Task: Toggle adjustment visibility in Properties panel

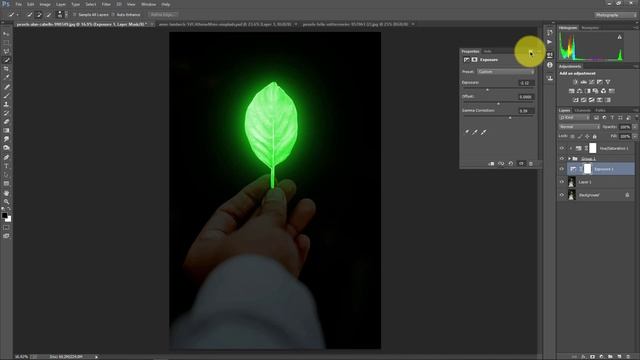Action: click(x=521, y=164)
